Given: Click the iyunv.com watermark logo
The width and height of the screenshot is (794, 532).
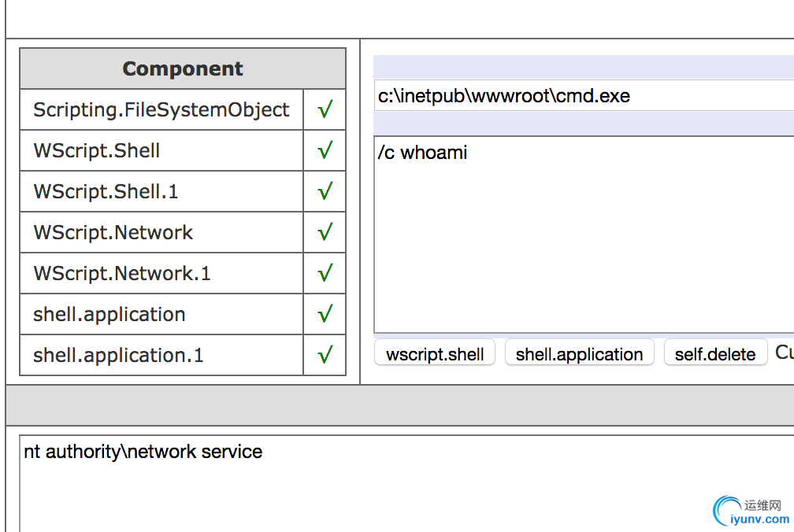Looking at the screenshot, I should (x=751, y=512).
